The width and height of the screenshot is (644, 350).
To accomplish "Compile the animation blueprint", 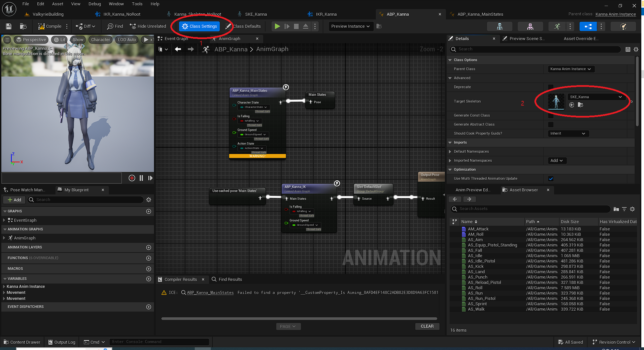I will (49, 26).
